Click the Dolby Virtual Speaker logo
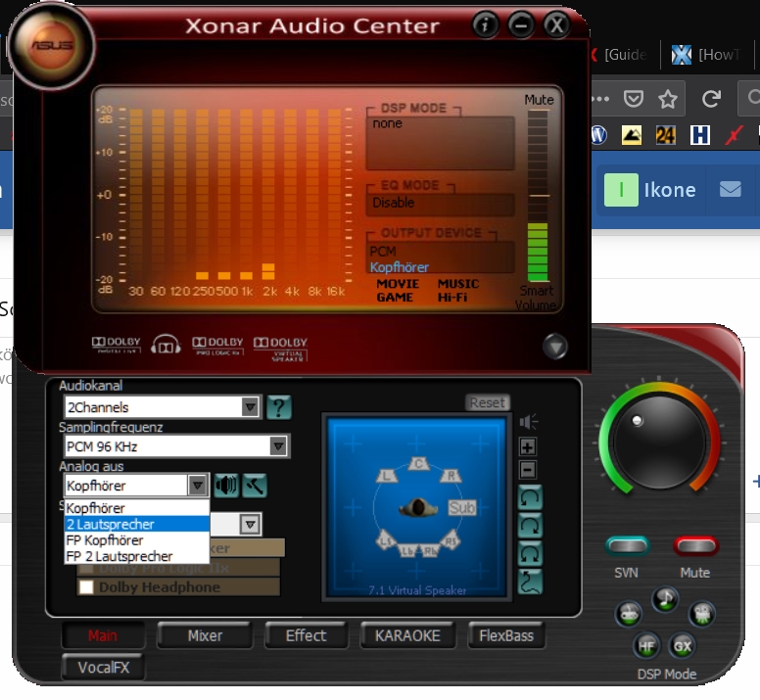760x700 pixels. (281, 349)
